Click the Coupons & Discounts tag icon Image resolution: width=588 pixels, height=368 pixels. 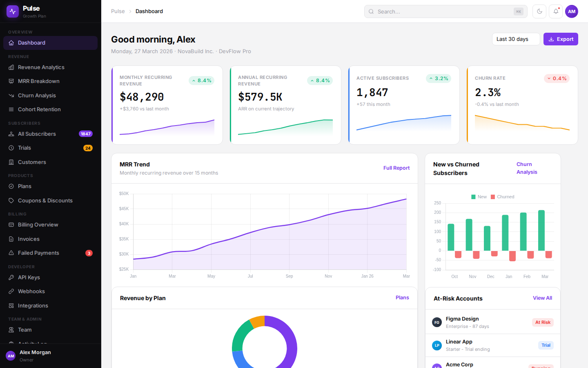[11, 201]
